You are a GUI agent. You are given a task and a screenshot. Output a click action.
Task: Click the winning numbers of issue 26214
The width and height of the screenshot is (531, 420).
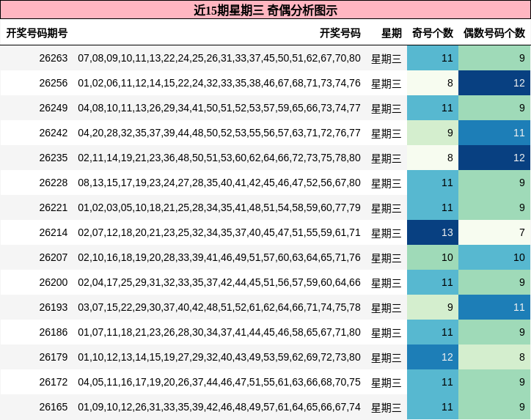(x=219, y=232)
